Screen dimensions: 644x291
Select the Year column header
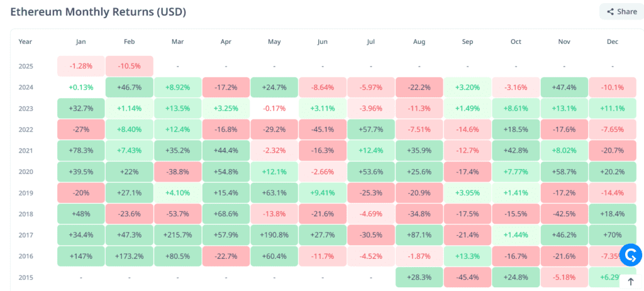pyautogui.click(x=25, y=41)
